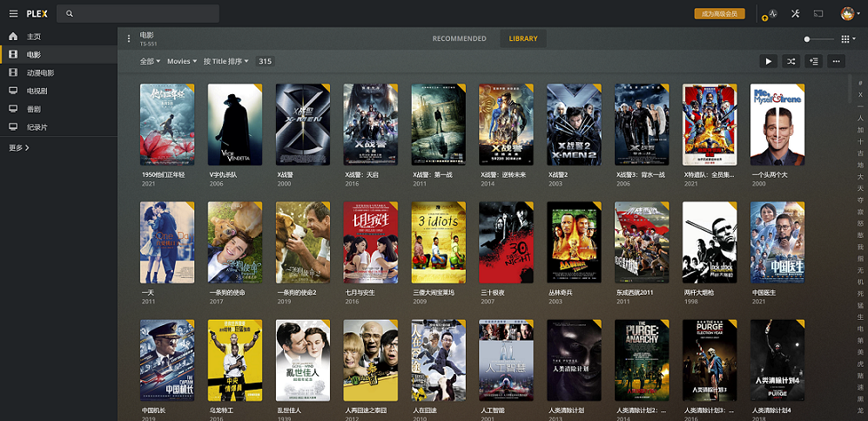Switch to LIBRARY tab
Image resolution: width=868 pixels, height=421 pixels.
(523, 38)
